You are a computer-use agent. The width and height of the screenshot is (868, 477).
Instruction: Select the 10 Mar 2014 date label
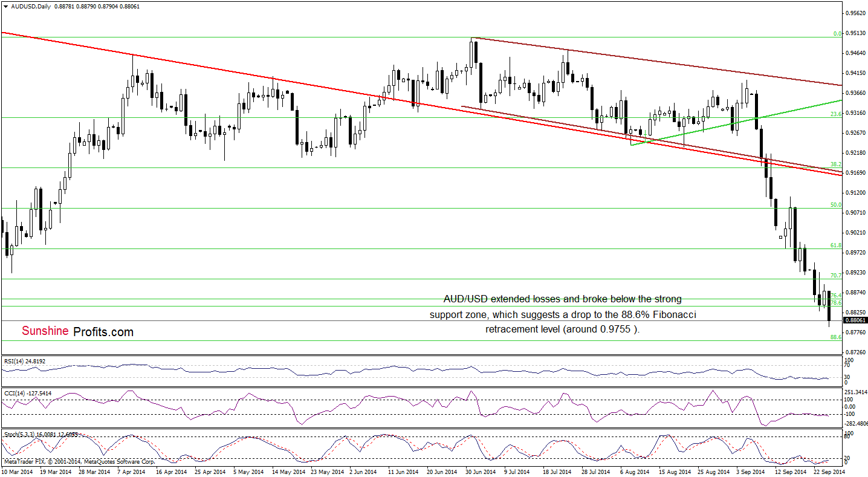point(18,471)
